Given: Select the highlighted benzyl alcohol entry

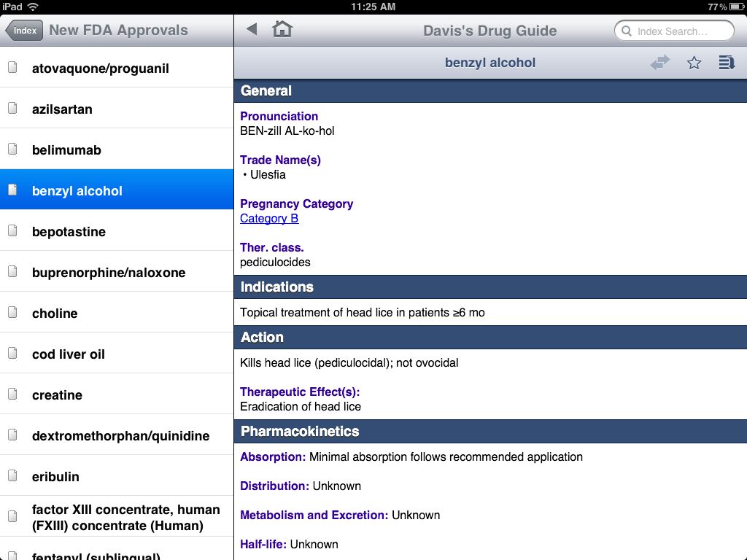Looking at the screenshot, I should click(117, 190).
